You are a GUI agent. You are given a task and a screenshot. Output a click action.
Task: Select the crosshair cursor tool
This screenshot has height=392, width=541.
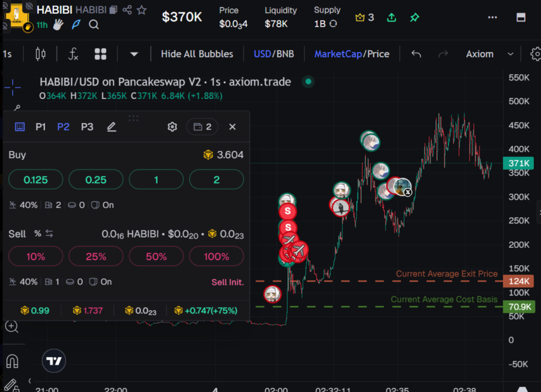(x=12, y=87)
